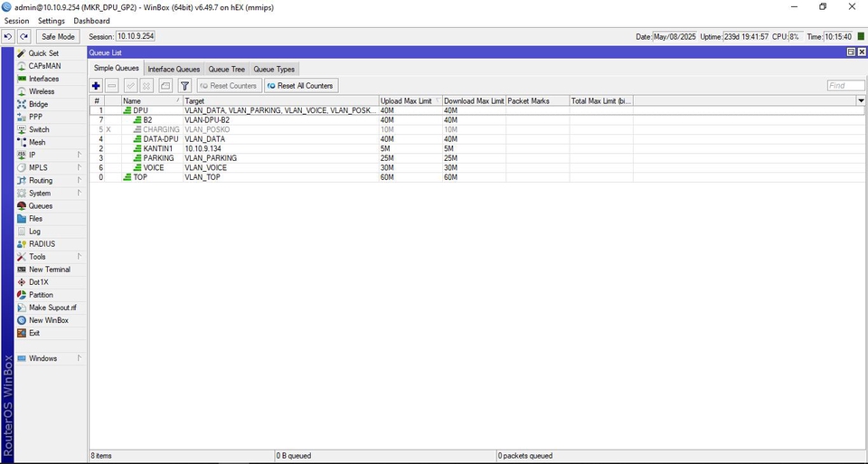868x464 pixels.
Task: Switch to Queue Types tab
Action: (x=274, y=70)
